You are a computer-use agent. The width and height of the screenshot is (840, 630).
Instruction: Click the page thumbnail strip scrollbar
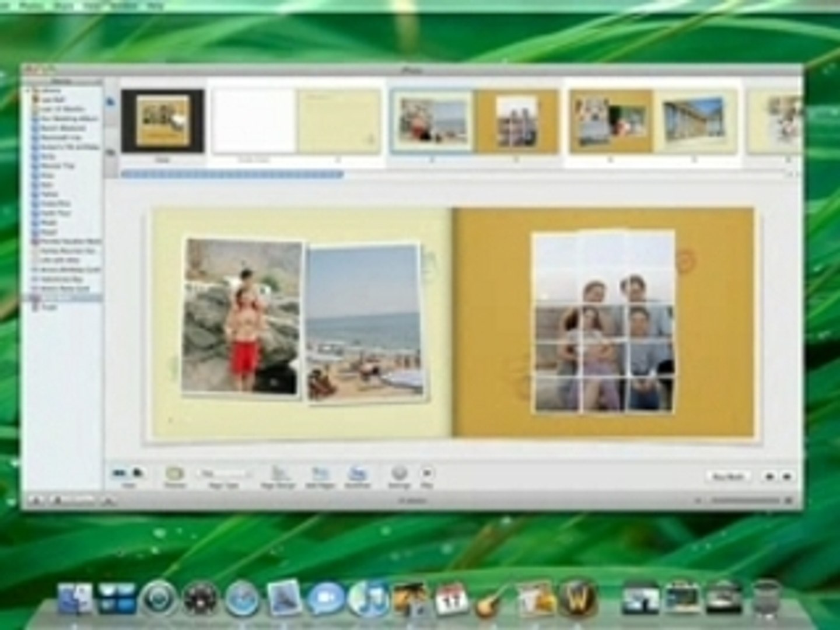[232, 174]
